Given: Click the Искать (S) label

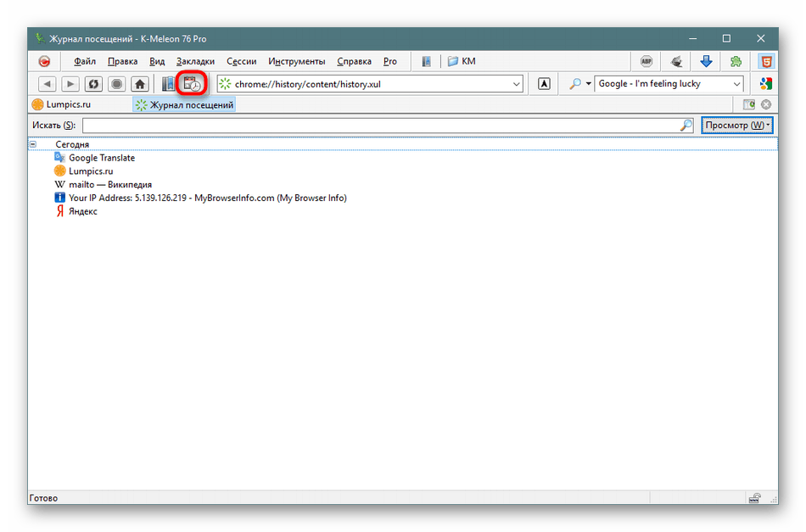Looking at the screenshot, I should point(53,126).
